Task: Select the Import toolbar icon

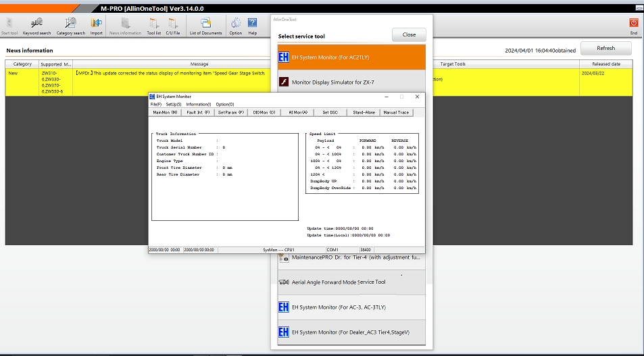Action: (x=96, y=26)
